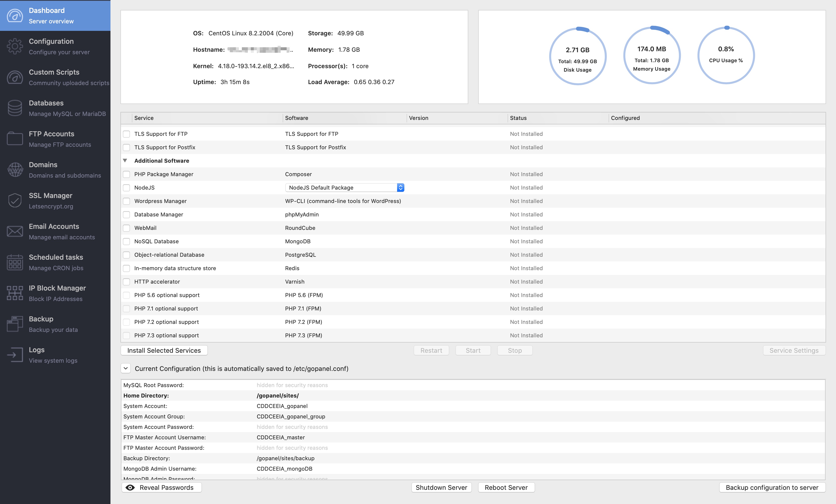Viewport: 836px width, 504px height.
Task: Enable the Redis in-memory store checkbox
Action: [126, 268]
